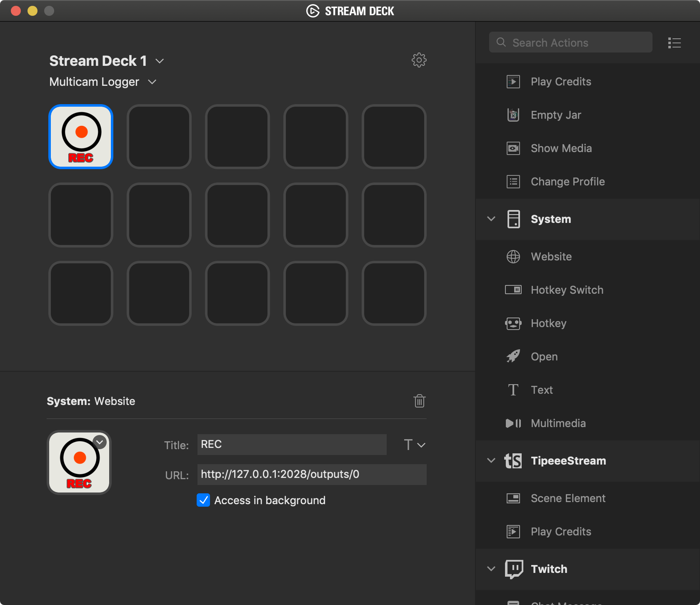Select the middle key in the second row
This screenshot has height=605, width=700.
coord(237,215)
